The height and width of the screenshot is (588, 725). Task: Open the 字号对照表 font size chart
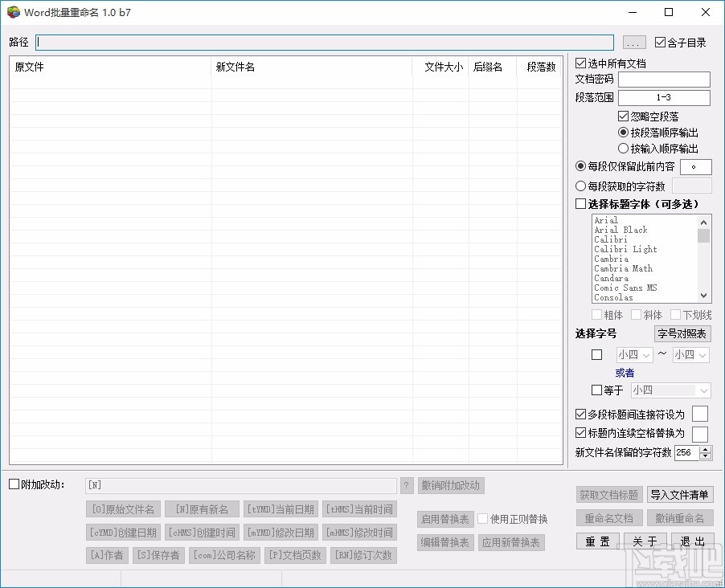pos(682,334)
